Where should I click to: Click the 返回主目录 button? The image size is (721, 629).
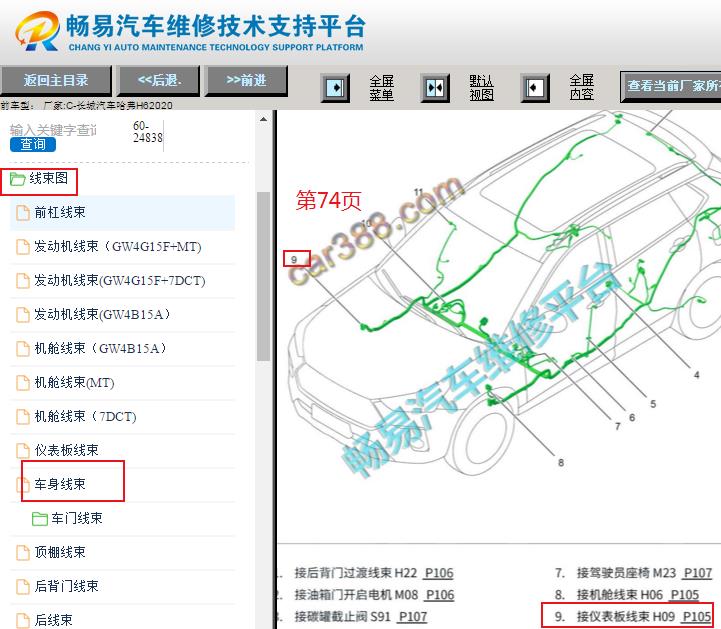tap(56, 80)
